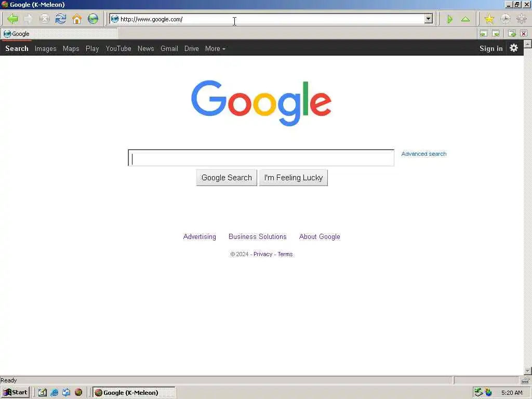This screenshot has height=399, width=532.
Task: Click the Ready status bar text
Action: click(x=8, y=380)
